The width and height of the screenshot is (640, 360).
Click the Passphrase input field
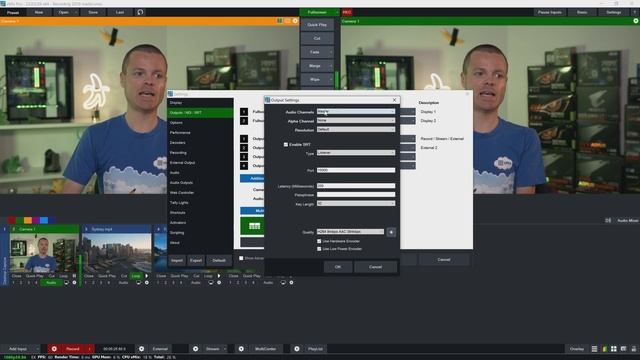[356, 195]
